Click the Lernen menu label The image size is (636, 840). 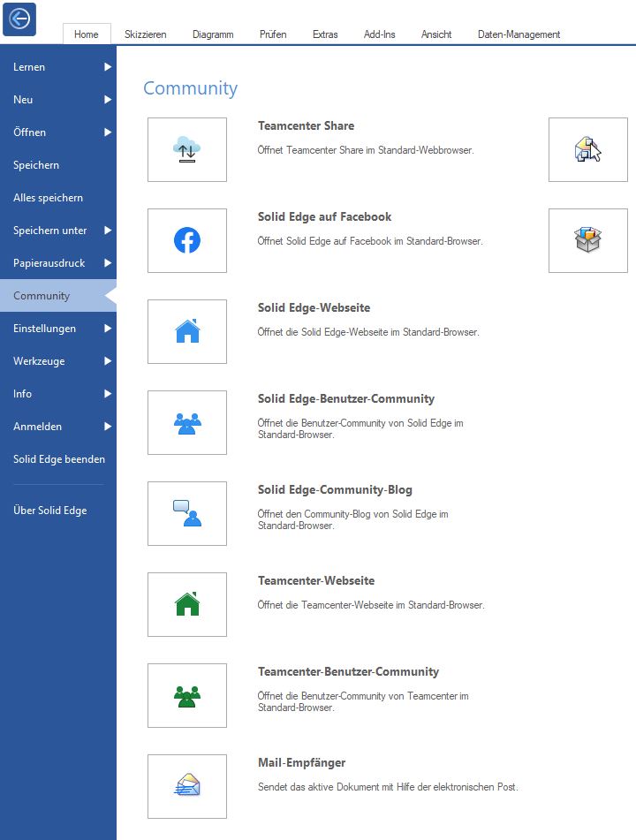pos(29,67)
